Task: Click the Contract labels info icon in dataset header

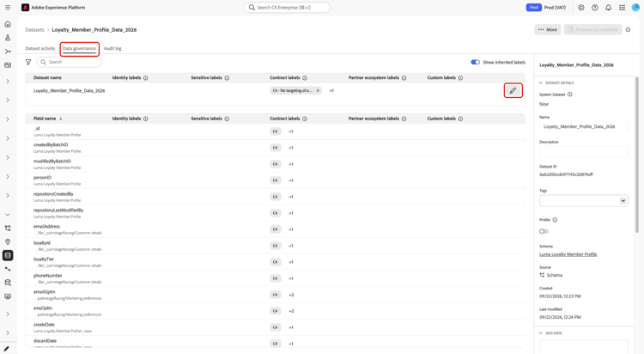Action: (x=305, y=77)
